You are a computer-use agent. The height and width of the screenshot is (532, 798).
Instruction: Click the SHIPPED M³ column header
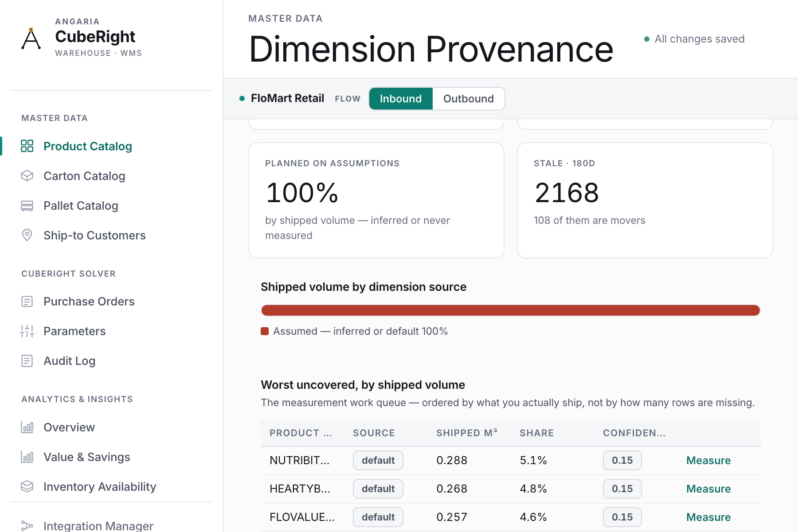click(x=467, y=433)
